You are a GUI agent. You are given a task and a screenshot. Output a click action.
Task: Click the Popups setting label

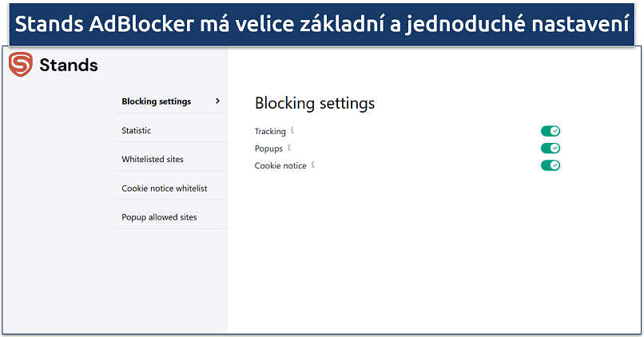tap(268, 149)
